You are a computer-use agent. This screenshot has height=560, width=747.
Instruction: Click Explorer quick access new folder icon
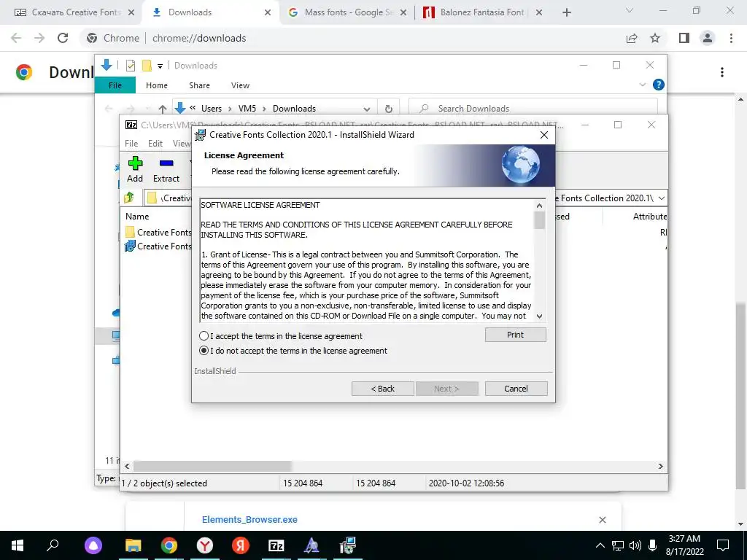[147, 66]
